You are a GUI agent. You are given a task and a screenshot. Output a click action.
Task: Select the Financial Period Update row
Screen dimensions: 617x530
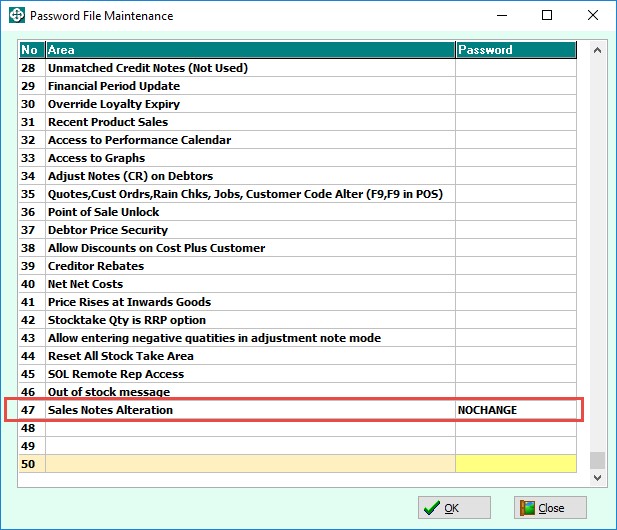tap(297, 86)
